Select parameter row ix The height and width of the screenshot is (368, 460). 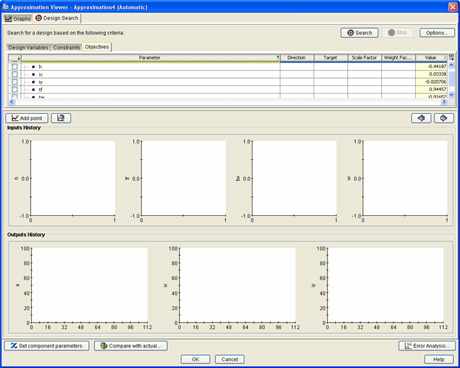pos(151,74)
